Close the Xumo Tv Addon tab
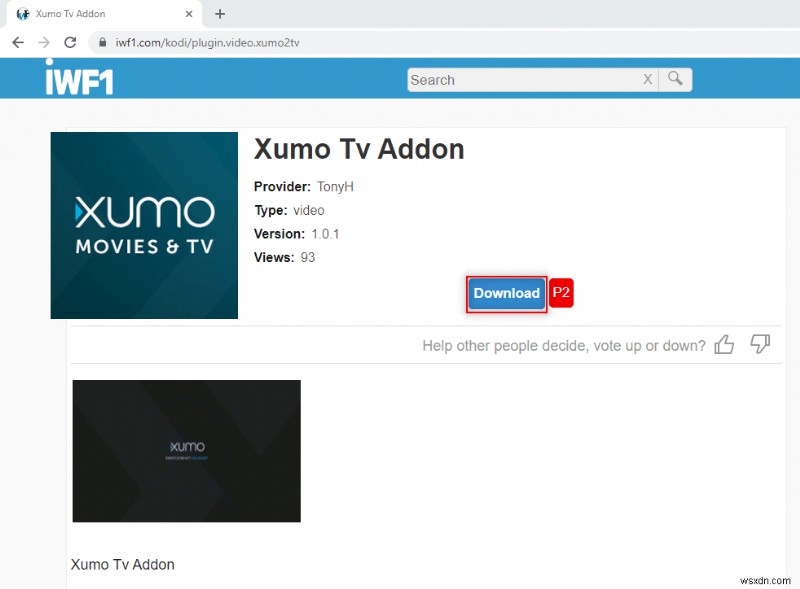800x589 pixels. pyautogui.click(x=191, y=15)
